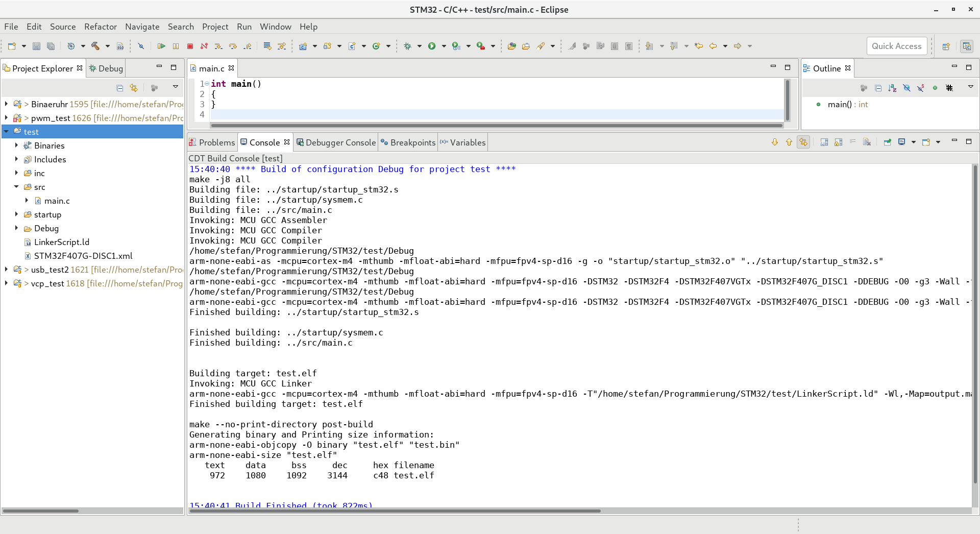Click the New file toolbar icon
This screenshot has height=534, width=980.
pos(12,46)
